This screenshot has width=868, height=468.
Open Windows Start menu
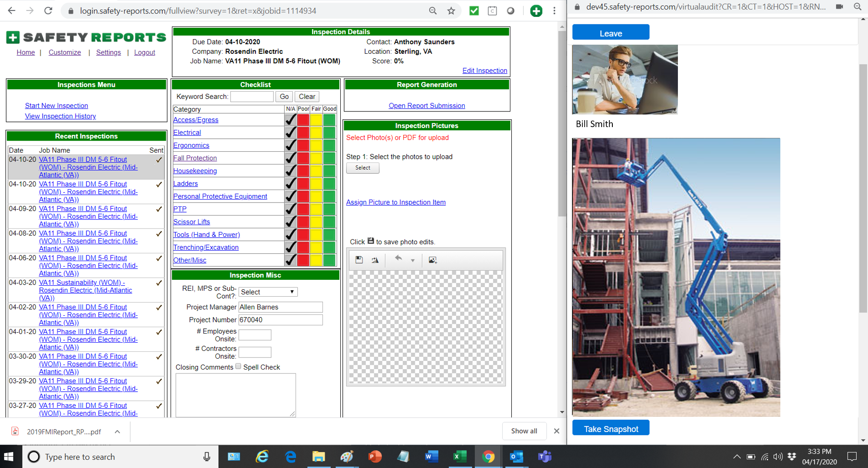pos(9,457)
